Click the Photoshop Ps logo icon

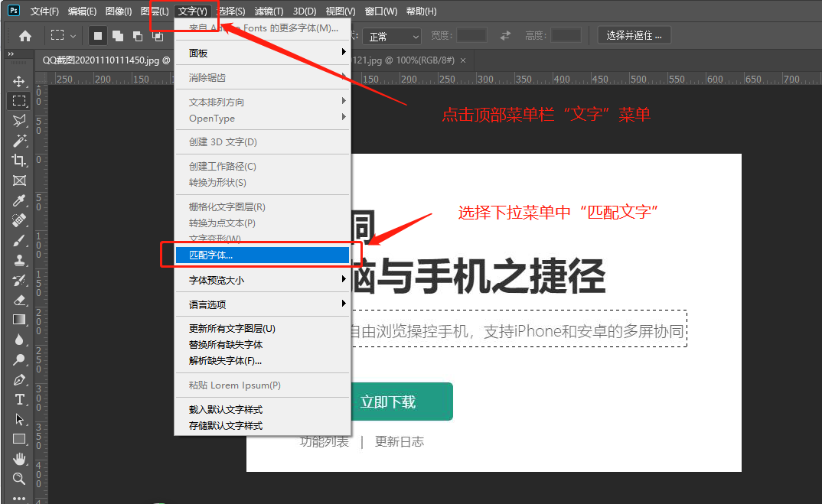coord(14,11)
